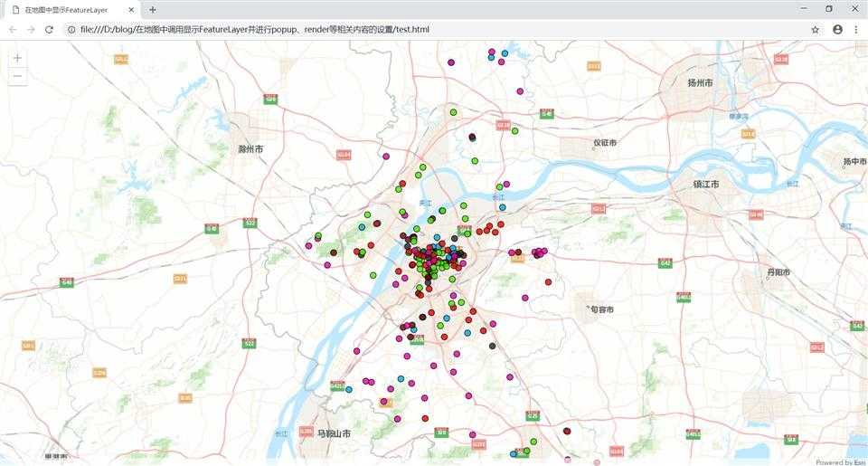
Task: Select the 在地图中显示FeatureLayer tab
Action: point(72,9)
